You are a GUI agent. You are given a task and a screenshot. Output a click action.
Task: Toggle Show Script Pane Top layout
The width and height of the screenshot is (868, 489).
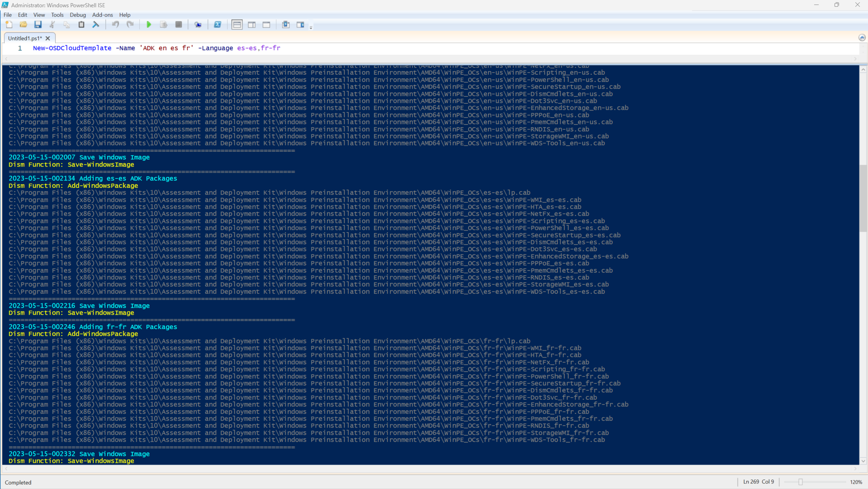(x=237, y=25)
